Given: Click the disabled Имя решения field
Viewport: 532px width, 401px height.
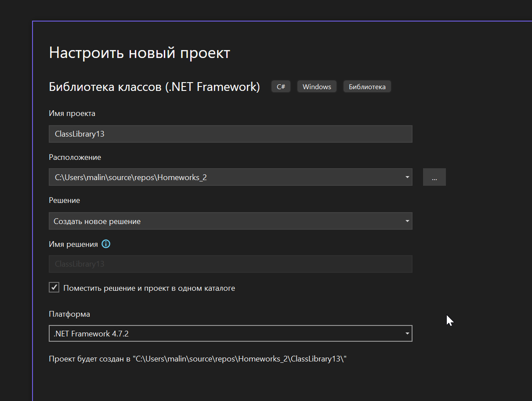Looking at the screenshot, I should click(x=230, y=264).
